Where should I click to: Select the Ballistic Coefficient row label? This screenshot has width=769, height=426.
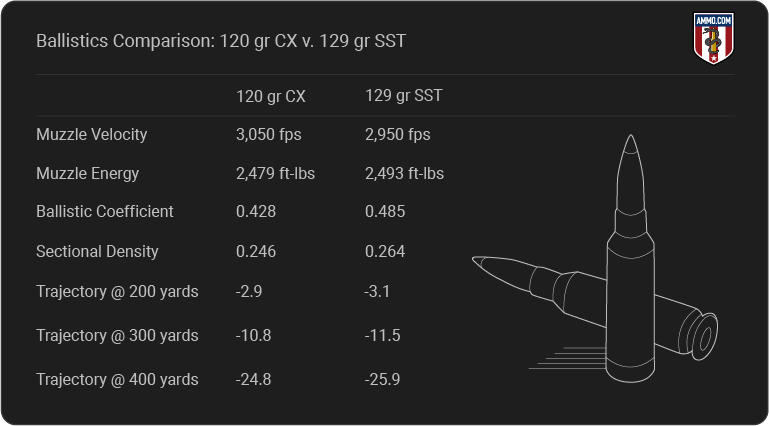105,211
